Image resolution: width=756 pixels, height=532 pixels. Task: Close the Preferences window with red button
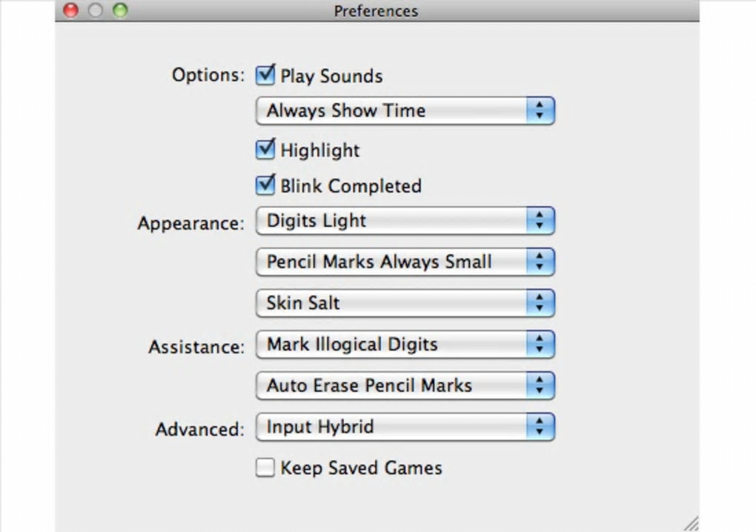pos(70,10)
